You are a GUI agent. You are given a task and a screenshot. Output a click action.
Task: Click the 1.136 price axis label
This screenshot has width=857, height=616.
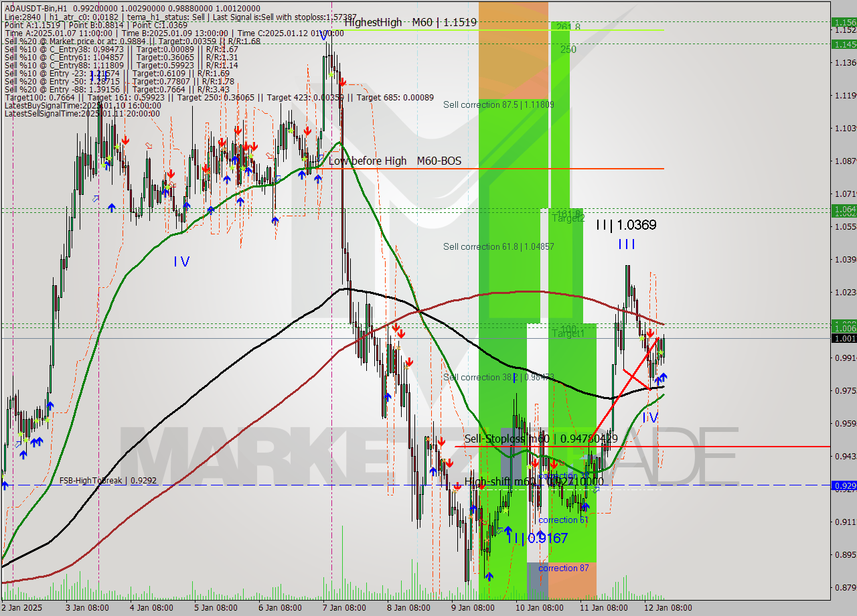(x=844, y=62)
